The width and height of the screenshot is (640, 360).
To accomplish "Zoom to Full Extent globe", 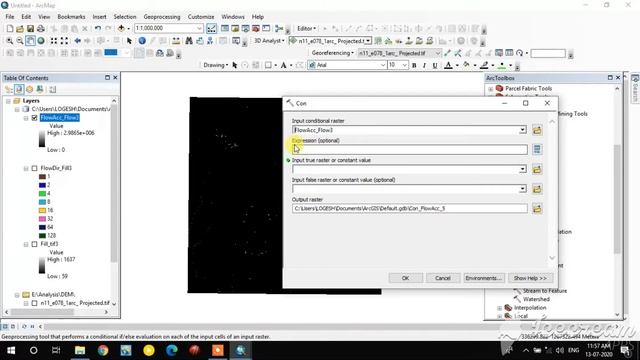I will click(x=41, y=41).
